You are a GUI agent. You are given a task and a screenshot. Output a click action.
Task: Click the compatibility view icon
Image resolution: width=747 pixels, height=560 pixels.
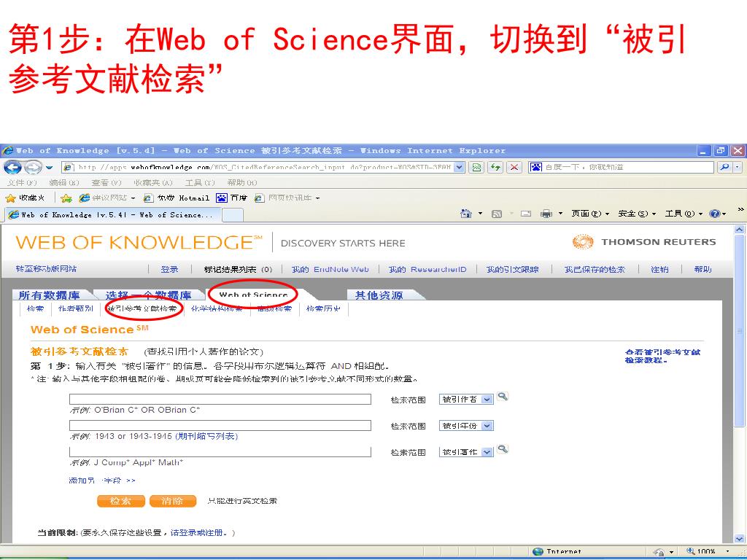click(476, 167)
